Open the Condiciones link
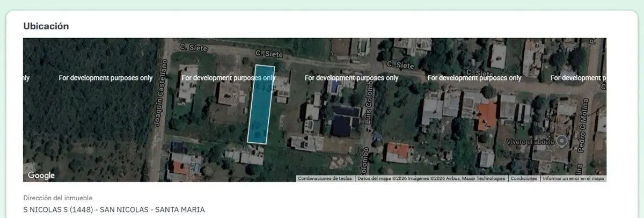 coord(524,179)
